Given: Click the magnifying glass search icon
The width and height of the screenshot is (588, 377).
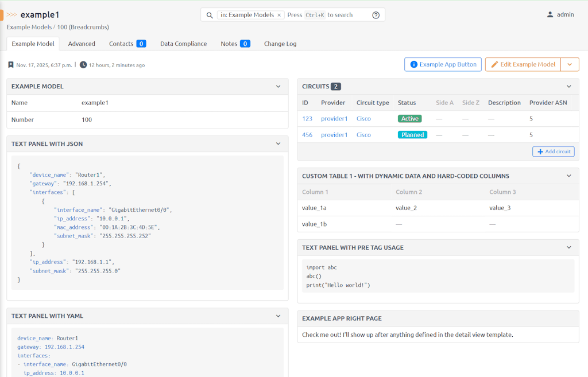Looking at the screenshot, I should [209, 14].
